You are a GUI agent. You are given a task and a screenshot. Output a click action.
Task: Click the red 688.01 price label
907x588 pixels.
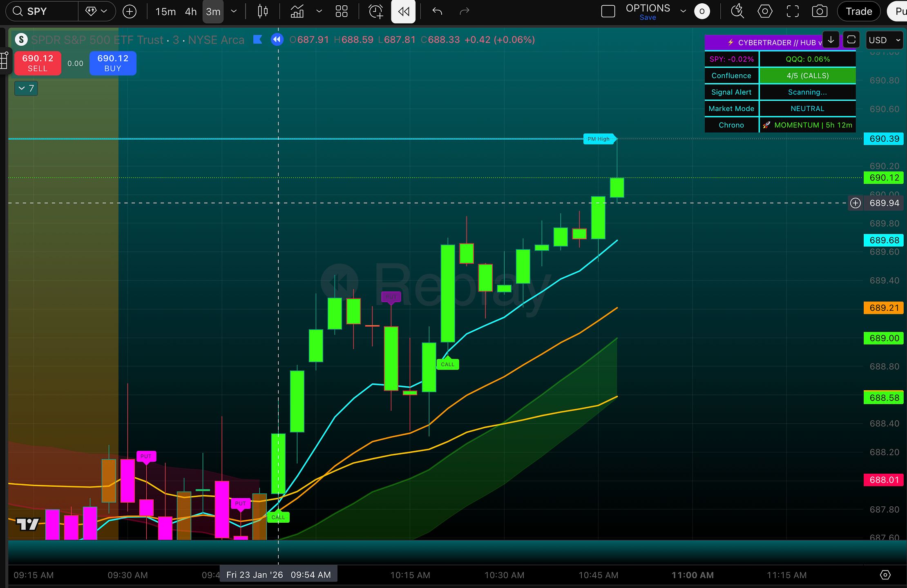pyautogui.click(x=884, y=480)
